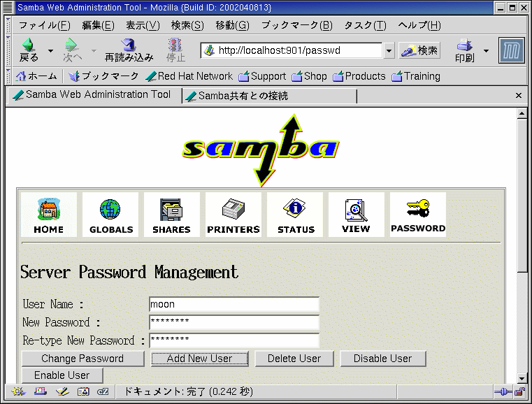Image resolution: width=532 pixels, height=404 pixels.
Task: Click the scrollbar down arrow
Action: coord(522,378)
